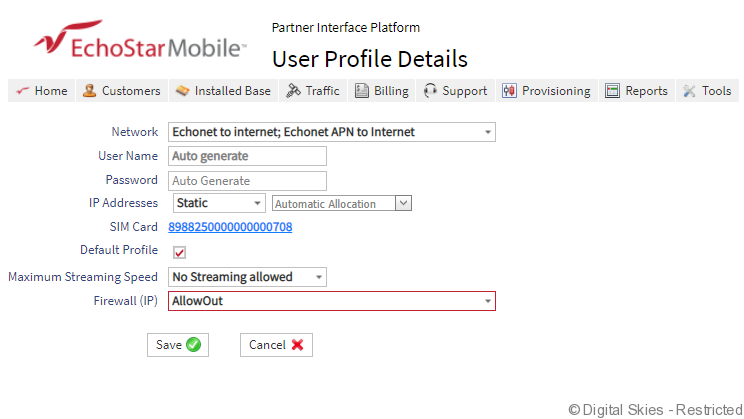Open the Traffic menu item
Viewport: 744px width, 419px height.
(x=322, y=91)
